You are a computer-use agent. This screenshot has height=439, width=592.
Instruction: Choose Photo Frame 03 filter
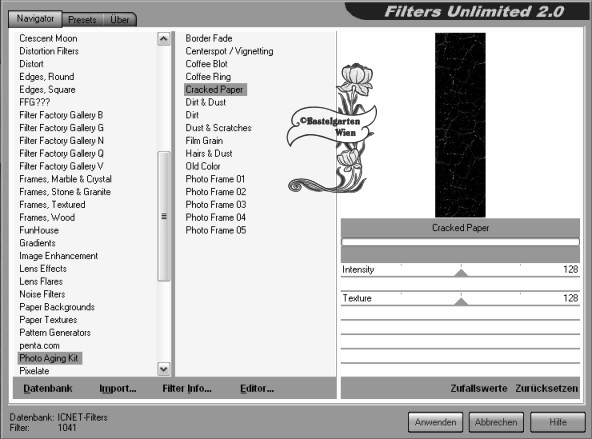(216, 205)
